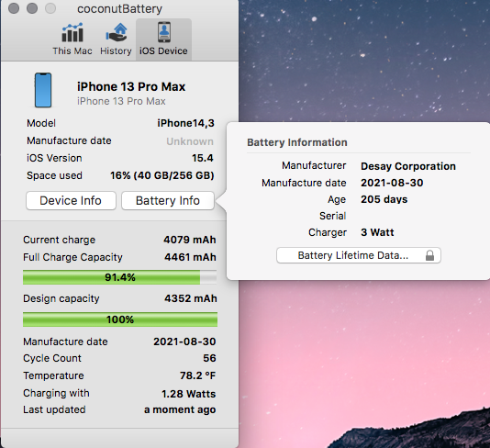Click the charging value 1.28 Watts

point(188,394)
